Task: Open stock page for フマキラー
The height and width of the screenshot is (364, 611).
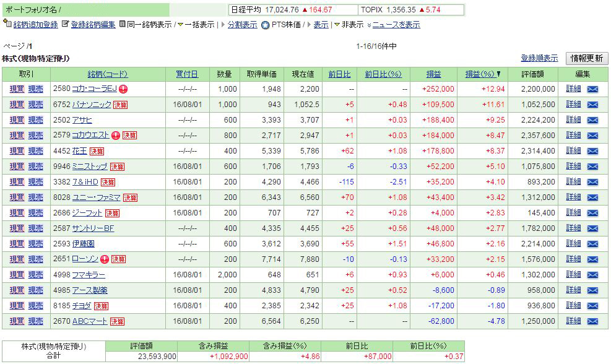Action: tap(89, 275)
